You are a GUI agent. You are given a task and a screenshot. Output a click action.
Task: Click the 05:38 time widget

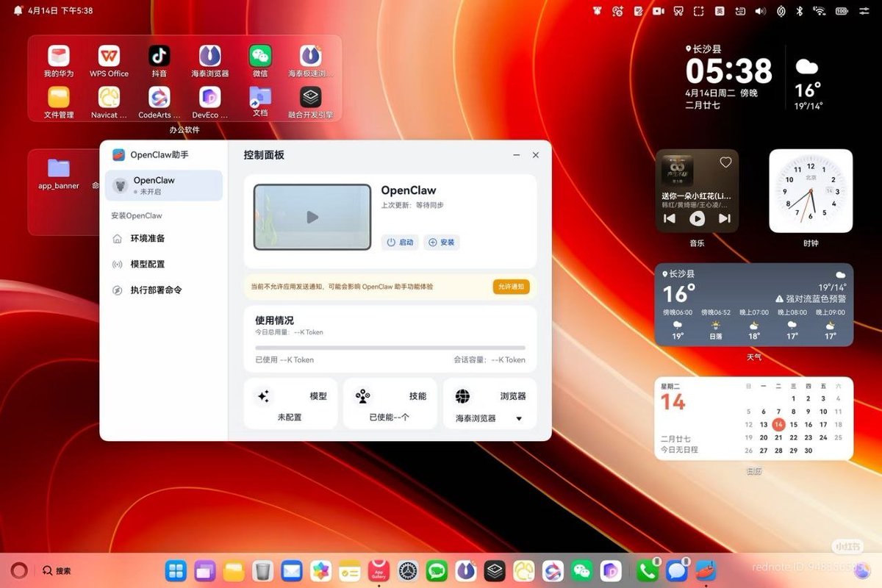pos(729,71)
